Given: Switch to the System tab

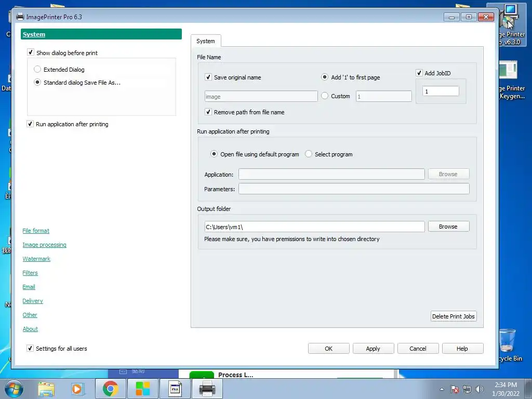Looking at the screenshot, I should coord(206,41).
